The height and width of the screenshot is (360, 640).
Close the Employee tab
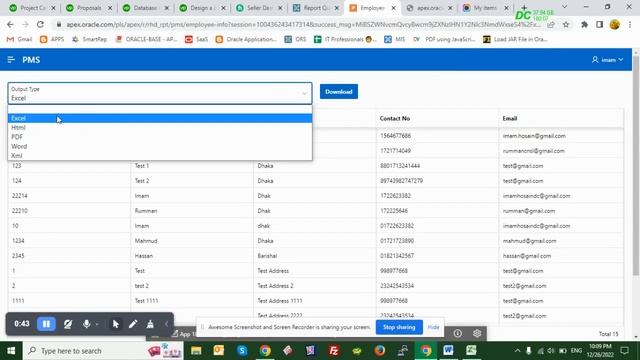393,8
